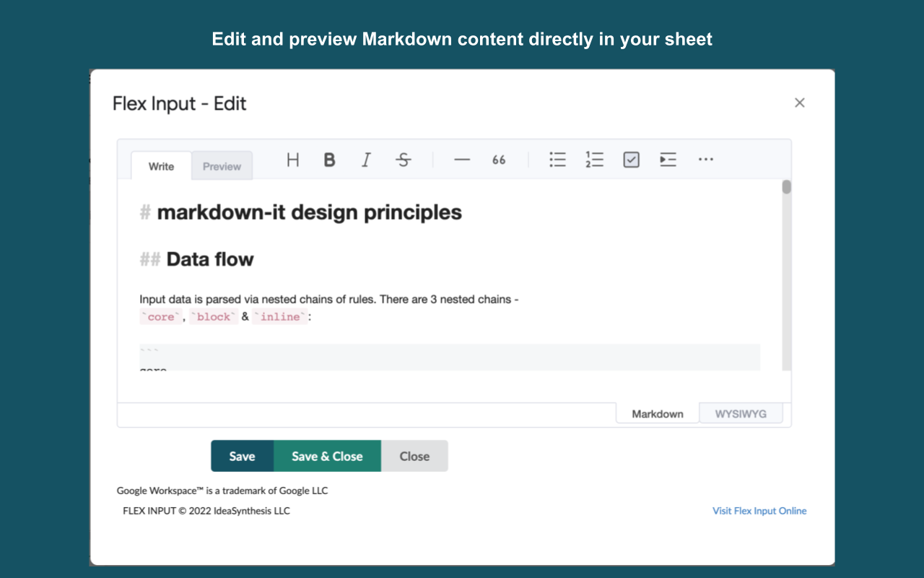Open the Visit Flex Input Online link
The height and width of the screenshot is (578, 924).
pos(759,511)
